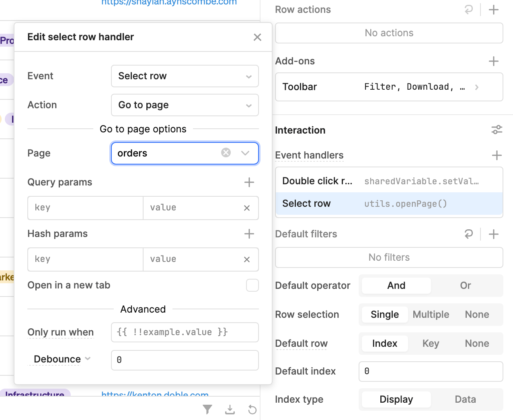Remove the hash params key-value row
Viewport: 513px width, 420px height.
coord(247,259)
